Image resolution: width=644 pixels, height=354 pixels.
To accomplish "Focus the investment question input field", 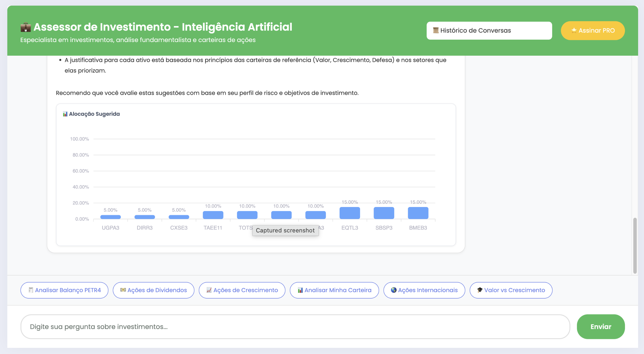I will (x=295, y=326).
